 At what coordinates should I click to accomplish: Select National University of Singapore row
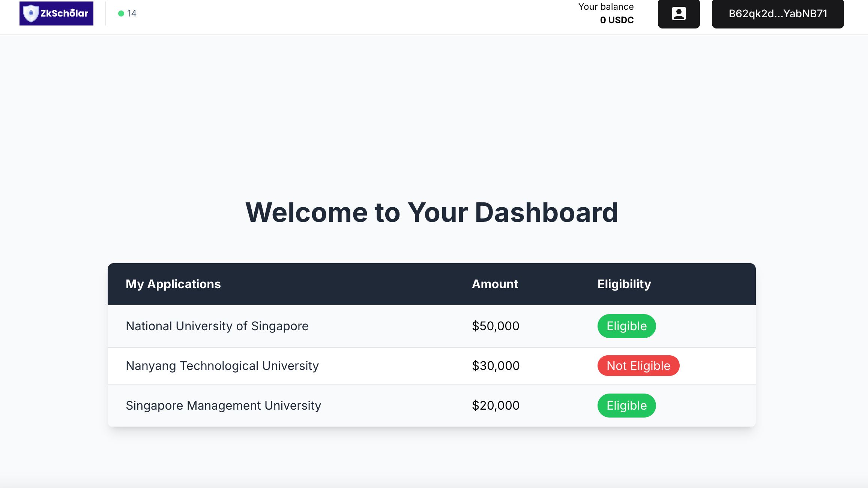point(431,326)
